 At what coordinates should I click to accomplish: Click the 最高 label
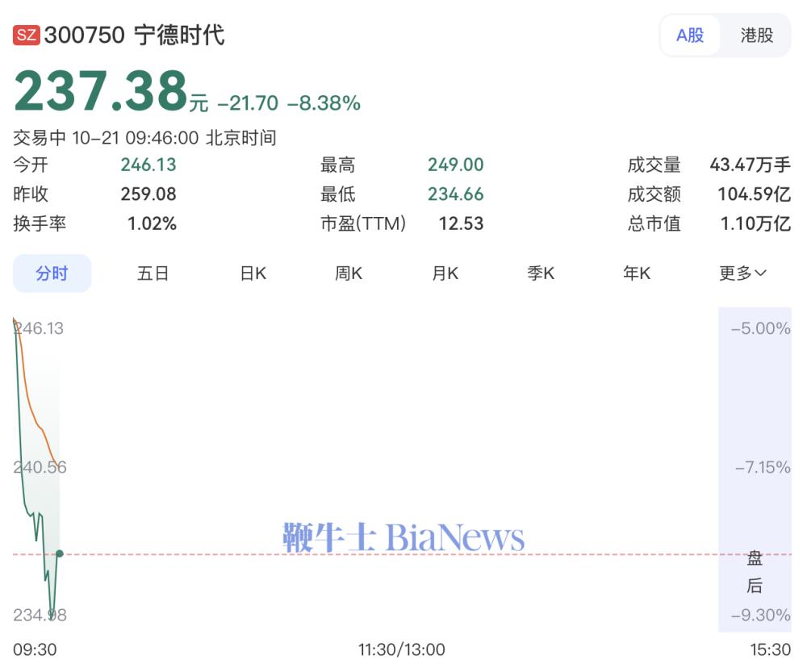coord(337,165)
